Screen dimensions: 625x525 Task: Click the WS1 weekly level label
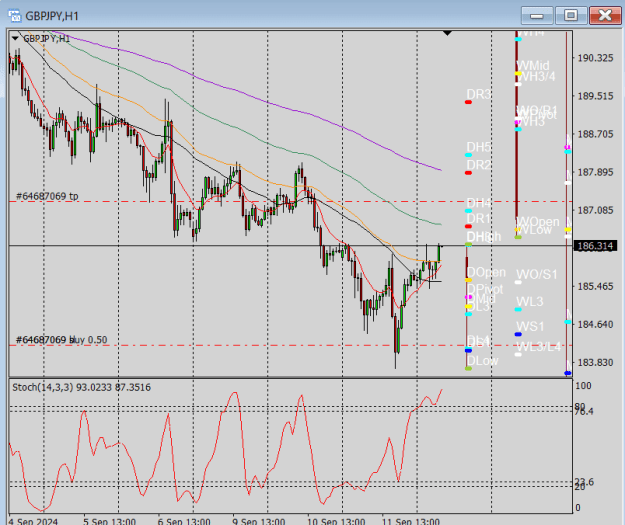530,326
